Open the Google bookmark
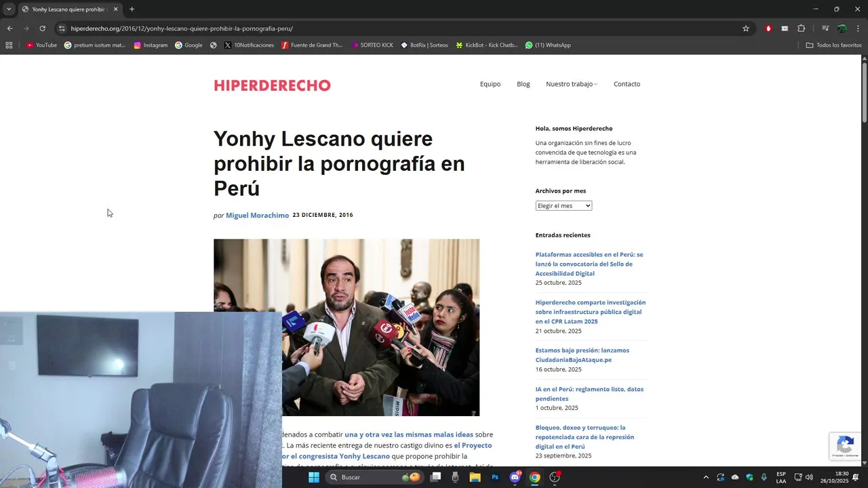The width and height of the screenshot is (868, 488). (189, 45)
